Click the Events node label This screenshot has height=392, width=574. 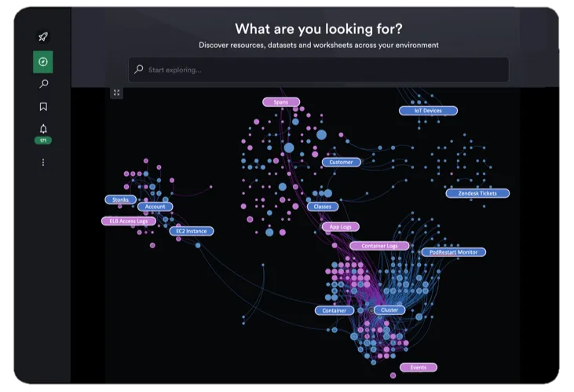[419, 368]
